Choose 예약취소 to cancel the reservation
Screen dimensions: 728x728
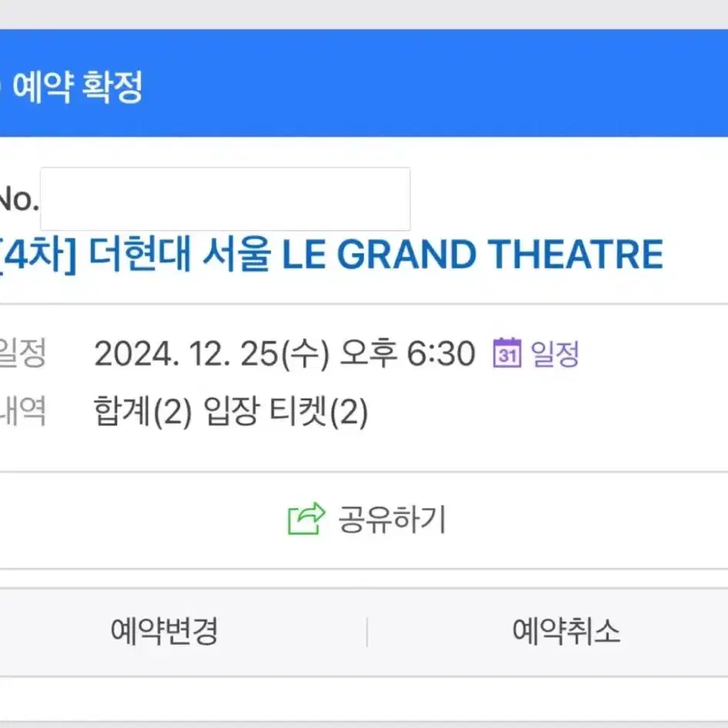pyautogui.click(x=566, y=631)
